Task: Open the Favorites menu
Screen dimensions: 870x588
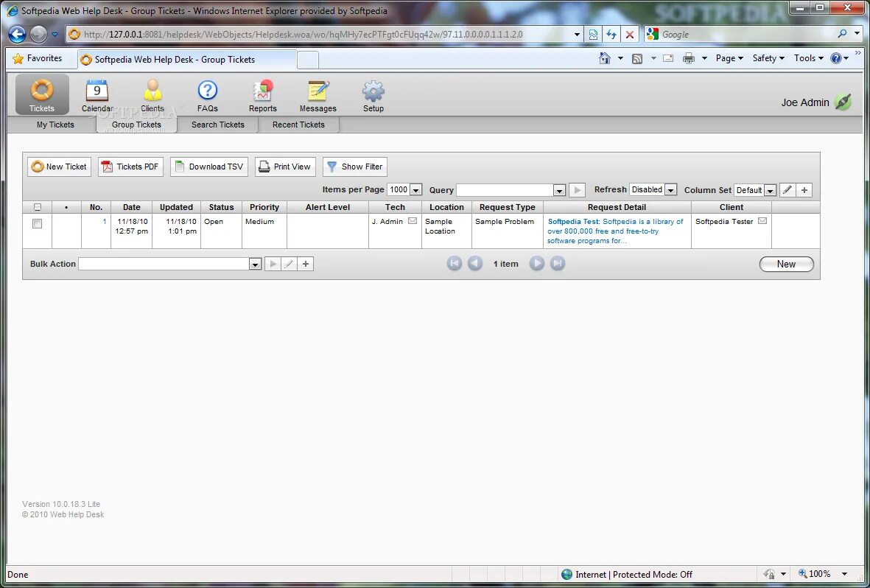Action: [x=38, y=58]
